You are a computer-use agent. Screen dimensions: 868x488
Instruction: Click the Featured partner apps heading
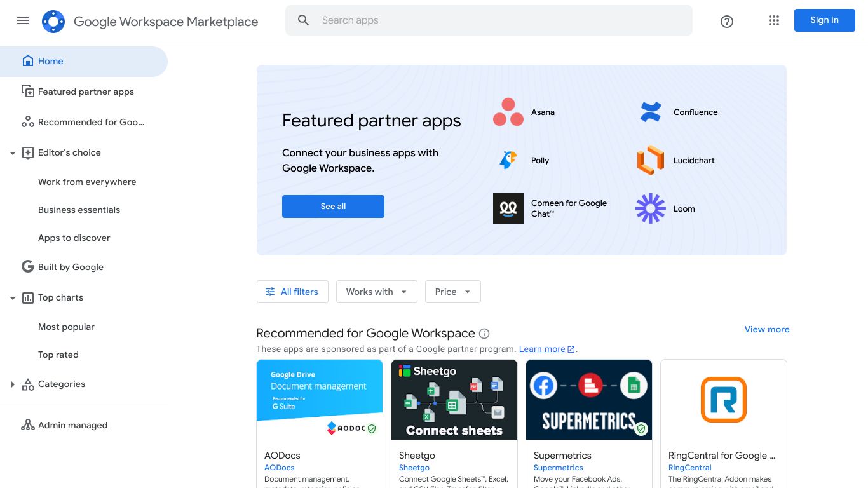(x=372, y=121)
